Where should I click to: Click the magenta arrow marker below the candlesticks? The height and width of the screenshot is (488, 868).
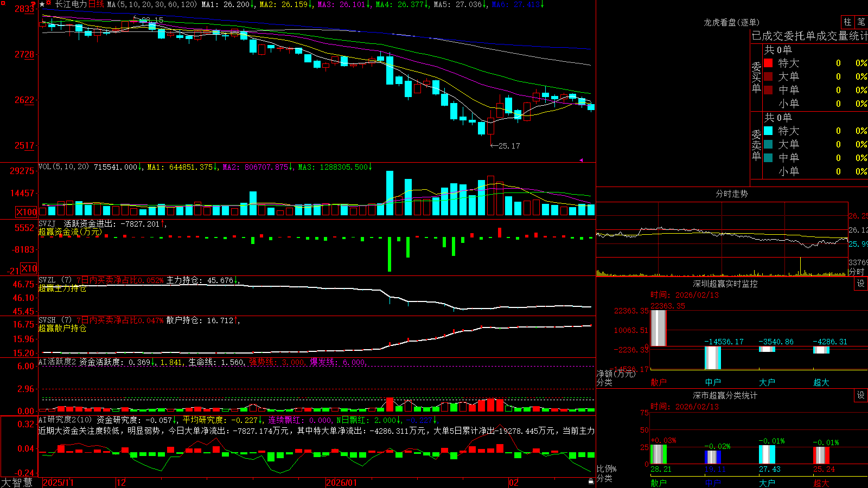[x=580, y=160]
